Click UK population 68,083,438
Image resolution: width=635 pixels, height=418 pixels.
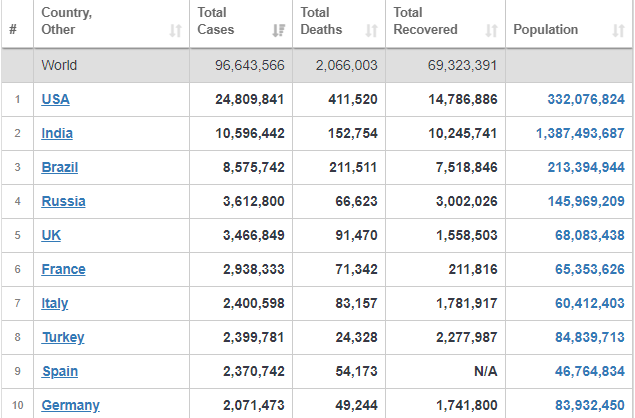[590, 235]
